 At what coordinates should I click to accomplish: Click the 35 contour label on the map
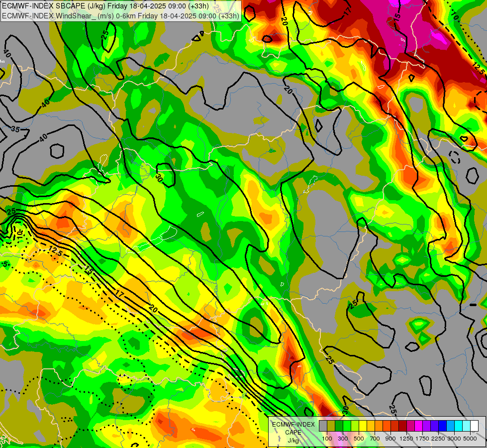(x=15, y=129)
